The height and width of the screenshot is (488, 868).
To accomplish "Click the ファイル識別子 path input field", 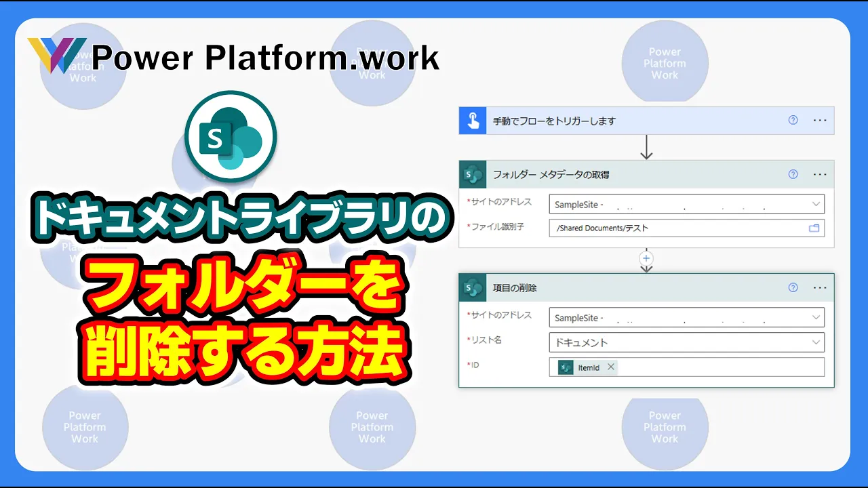I will (x=687, y=228).
